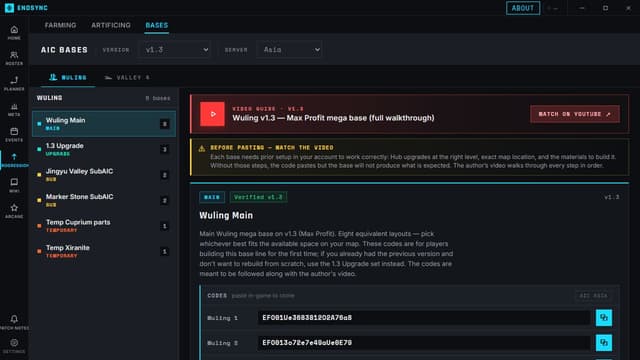The width and height of the screenshot is (640, 360).
Task: Click Watch on YouTube button
Action: tap(575, 114)
